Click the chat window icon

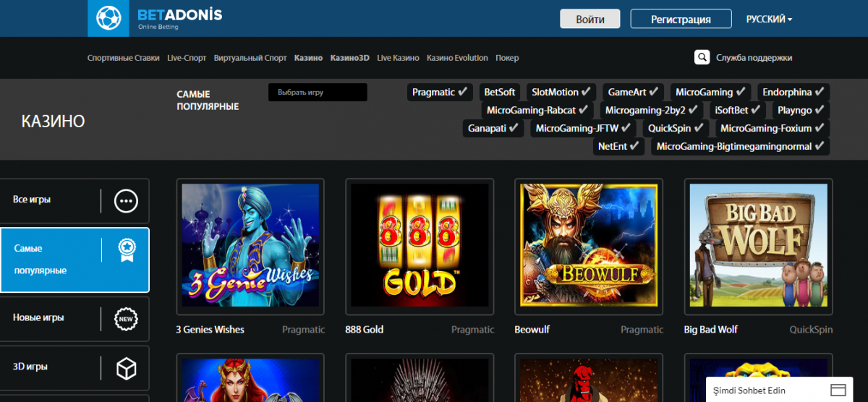(838, 390)
